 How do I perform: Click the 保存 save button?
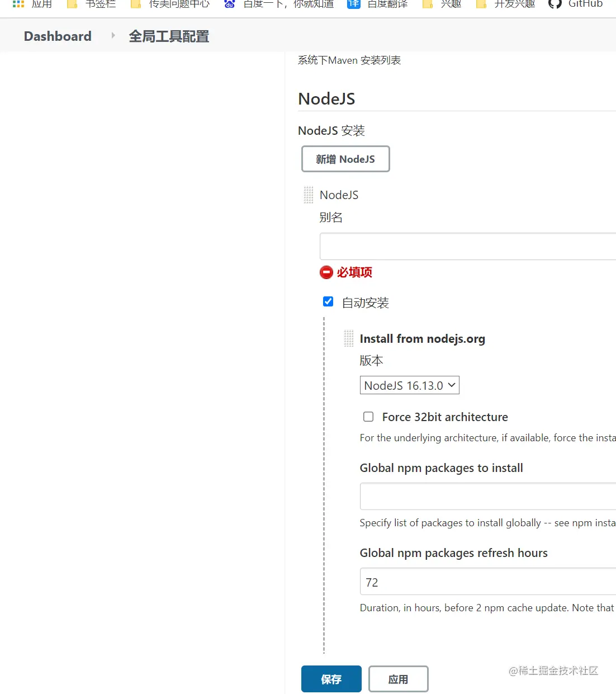coord(331,679)
